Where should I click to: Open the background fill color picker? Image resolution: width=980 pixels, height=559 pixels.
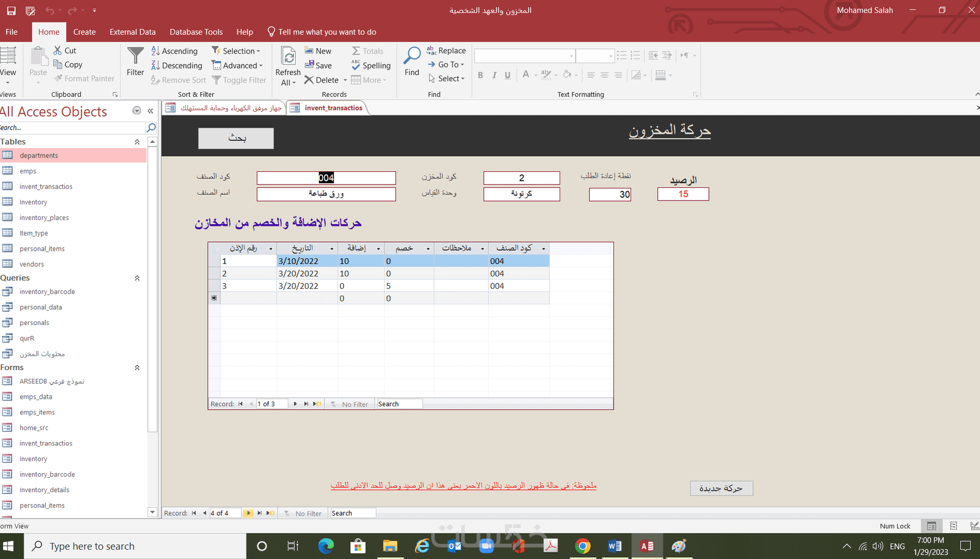coord(567,74)
